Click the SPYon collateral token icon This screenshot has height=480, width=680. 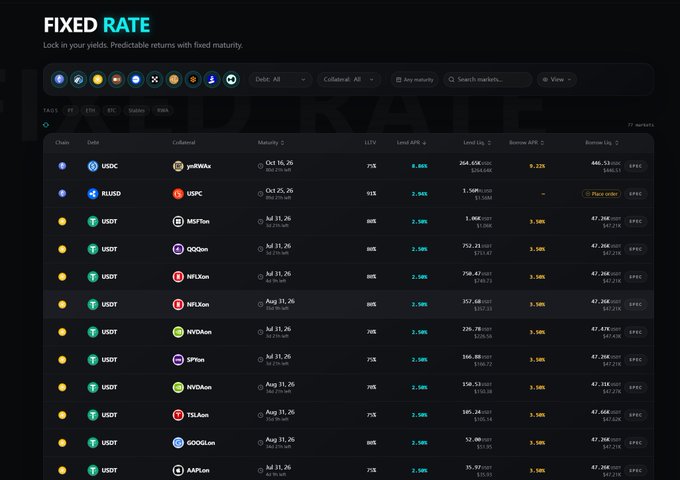pos(178,360)
